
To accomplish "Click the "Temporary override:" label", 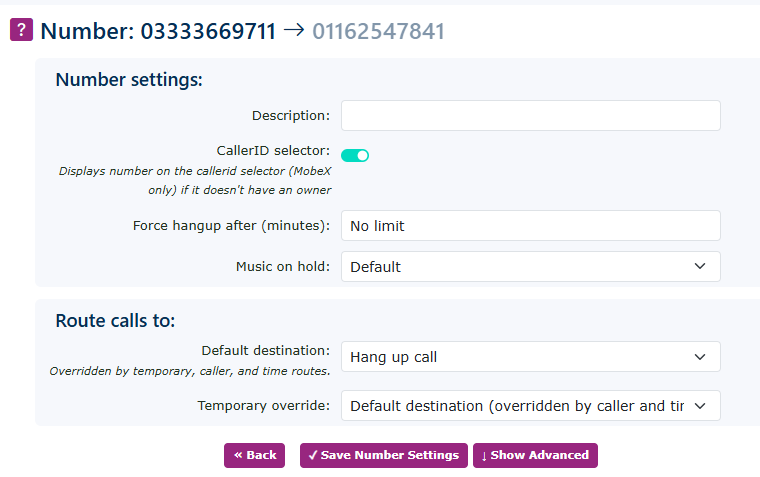I will coord(263,406).
